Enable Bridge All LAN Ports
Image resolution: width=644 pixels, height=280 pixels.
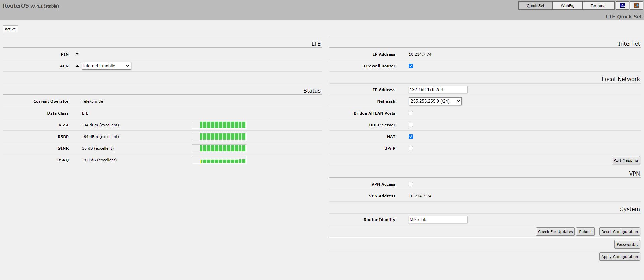(411, 113)
